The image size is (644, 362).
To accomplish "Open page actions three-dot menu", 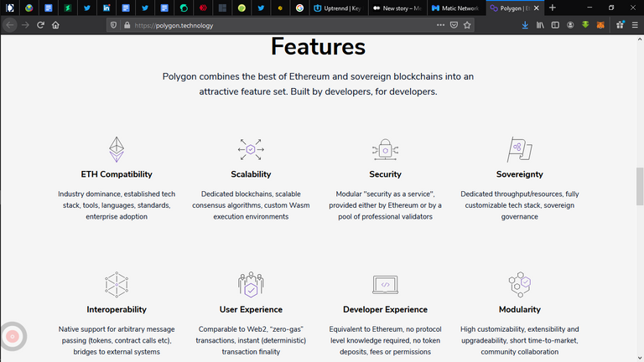I will (x=440, y=25).
